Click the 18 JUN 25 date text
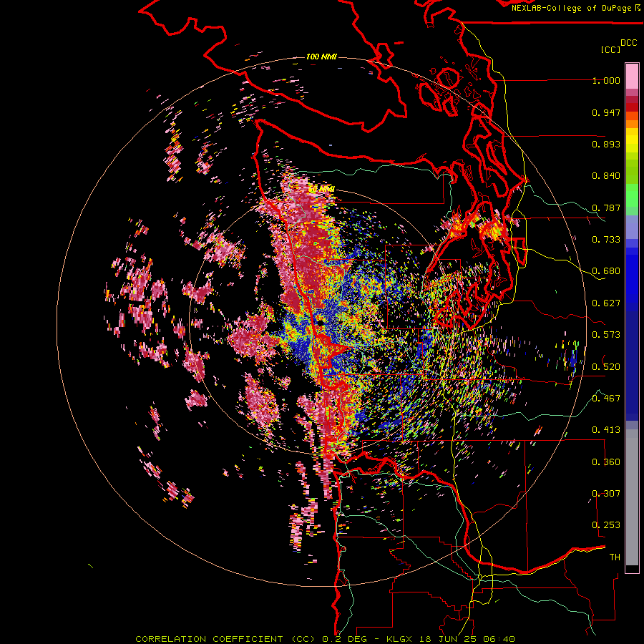 tap(449, 639)
